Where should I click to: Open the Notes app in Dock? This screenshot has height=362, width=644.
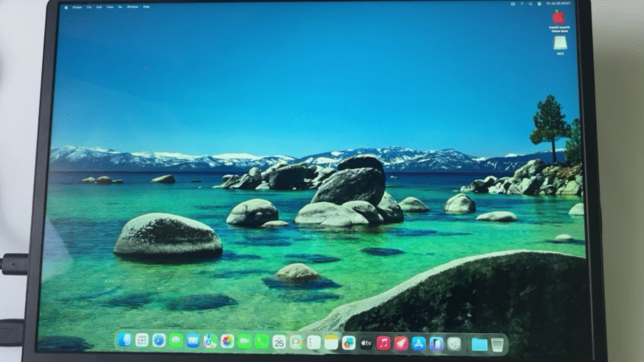click(x=331, y=343)
